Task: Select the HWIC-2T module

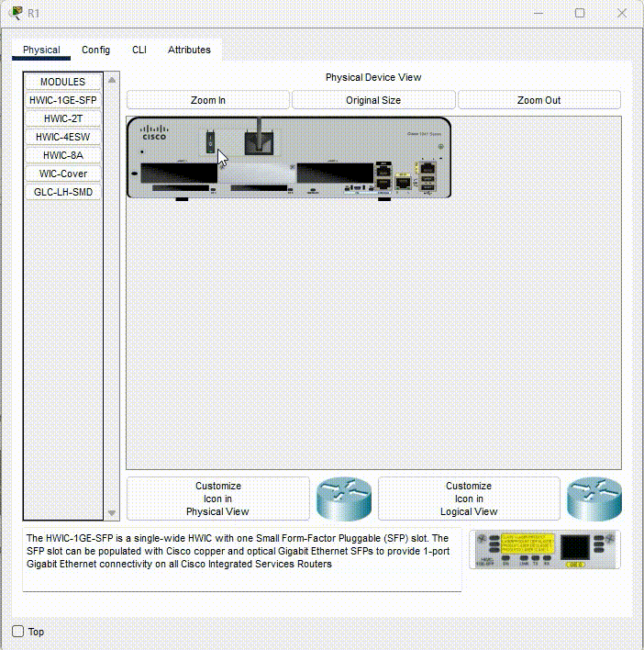Action: point(62,118)
